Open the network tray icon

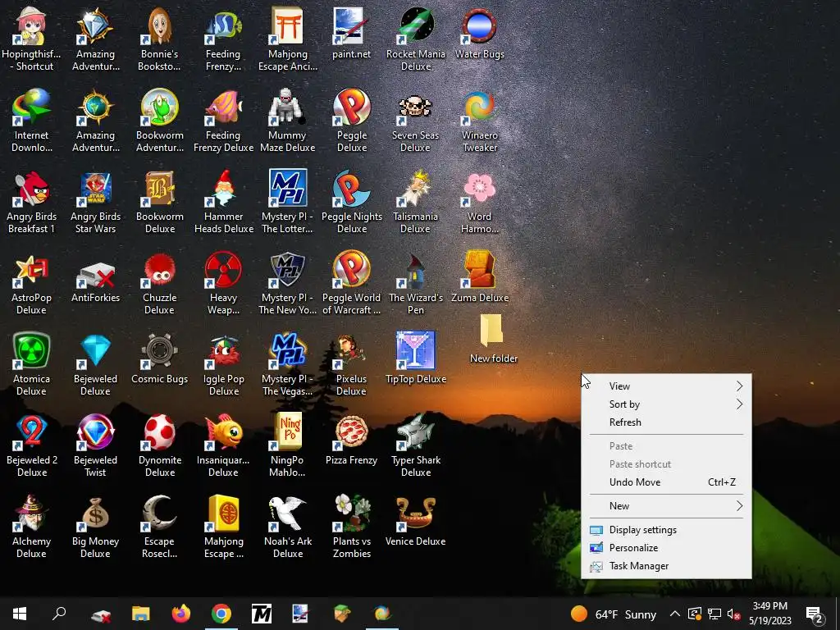click(714, 614)
